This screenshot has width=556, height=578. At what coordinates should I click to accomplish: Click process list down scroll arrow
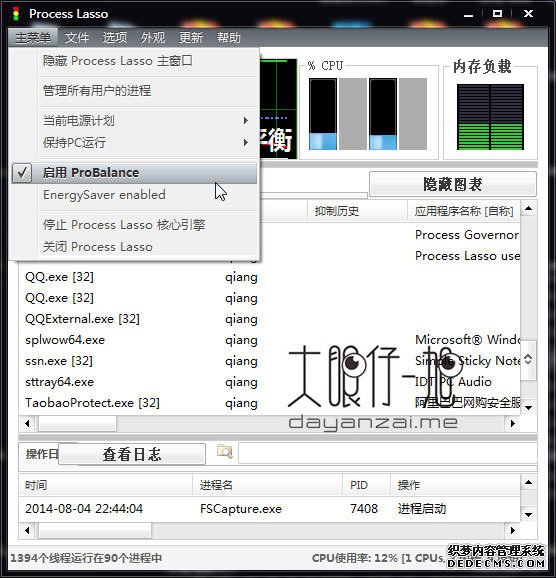528,407
